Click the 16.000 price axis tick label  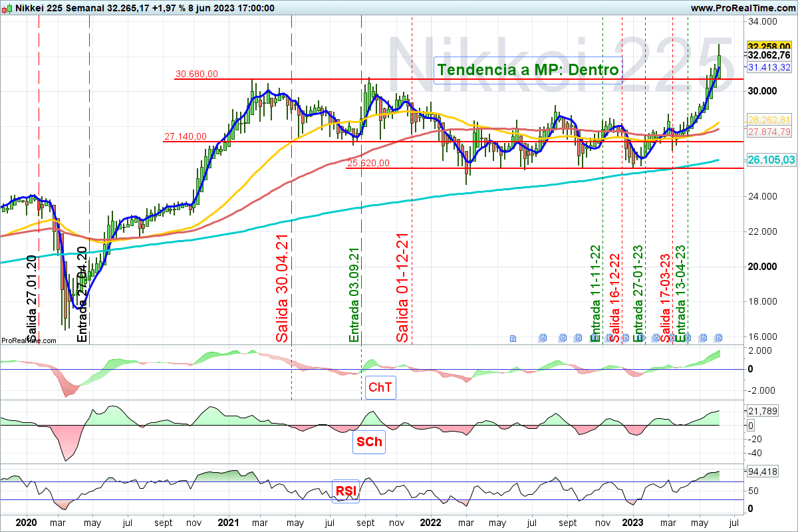coord(761,336)
